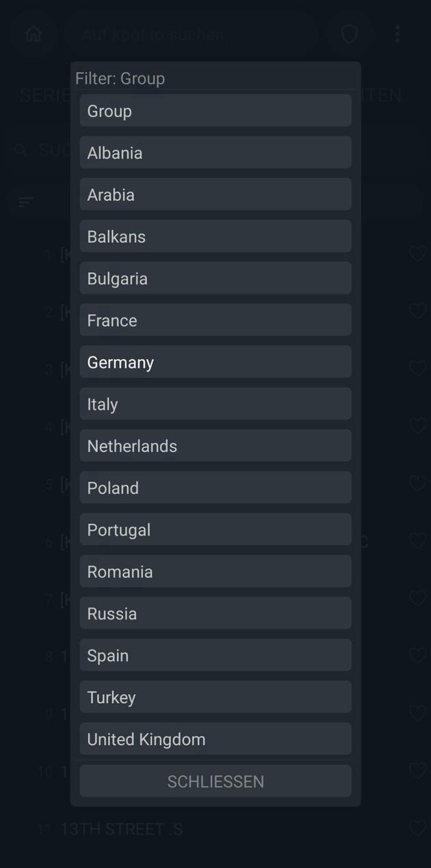Choose the Netherlands filter entry
Screen dimensions: 431x868
tap(215, 446)
